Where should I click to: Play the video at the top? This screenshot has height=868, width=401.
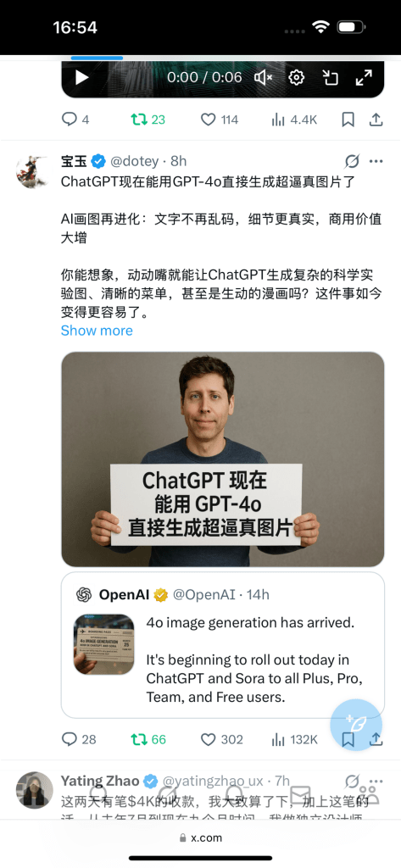[x=82, y=77]
